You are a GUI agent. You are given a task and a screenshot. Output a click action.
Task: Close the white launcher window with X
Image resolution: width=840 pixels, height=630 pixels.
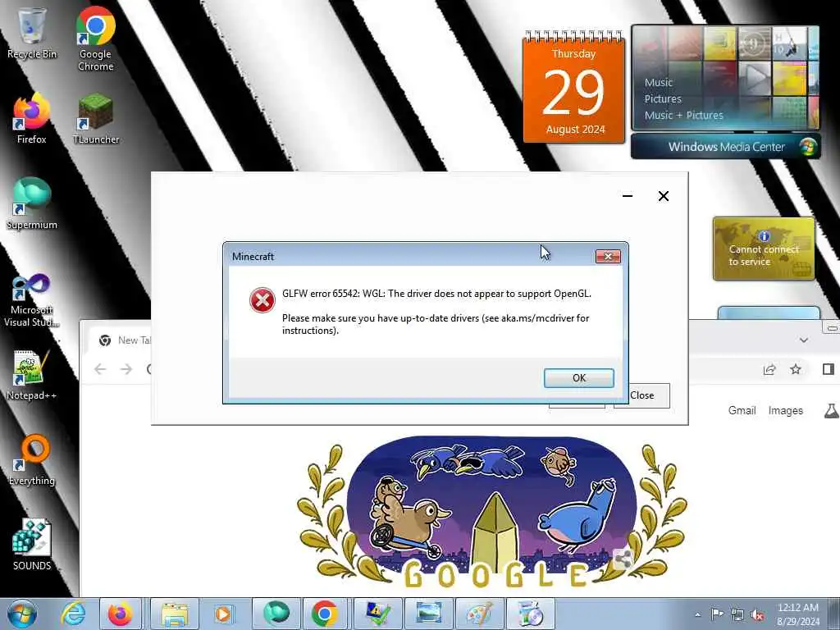[x=663, y=196]
